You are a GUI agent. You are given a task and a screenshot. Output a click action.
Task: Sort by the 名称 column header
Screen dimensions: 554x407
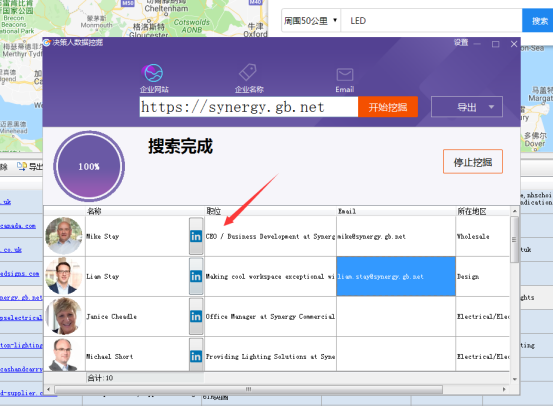coord(145,211)
